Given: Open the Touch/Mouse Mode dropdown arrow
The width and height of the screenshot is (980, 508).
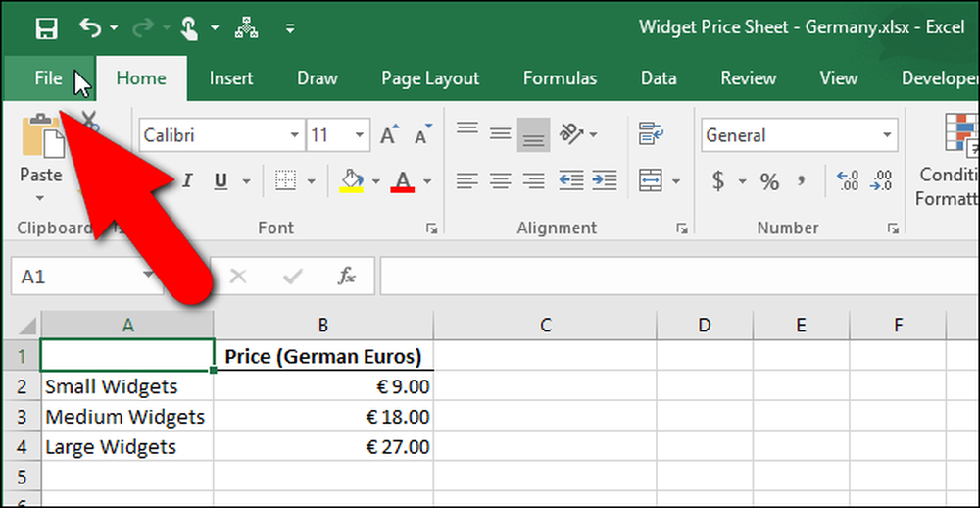Looking at the screenshot, I should pos(215,28).
